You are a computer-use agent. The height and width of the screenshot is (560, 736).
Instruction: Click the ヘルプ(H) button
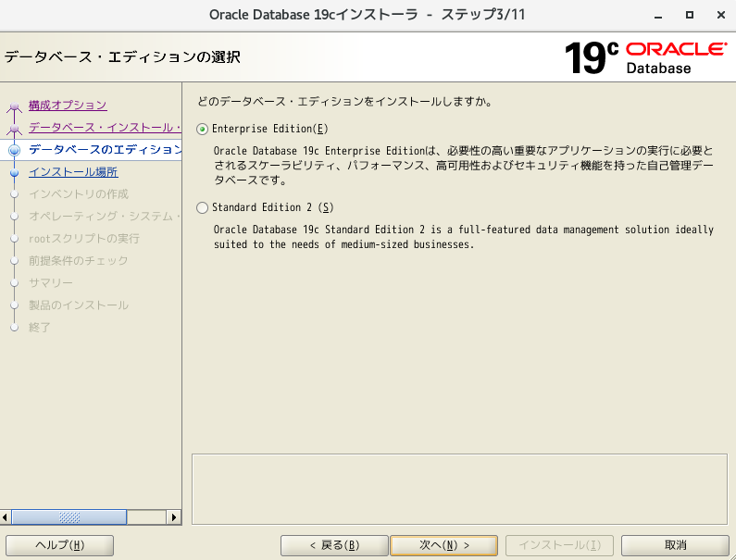(x=59, y=545)
